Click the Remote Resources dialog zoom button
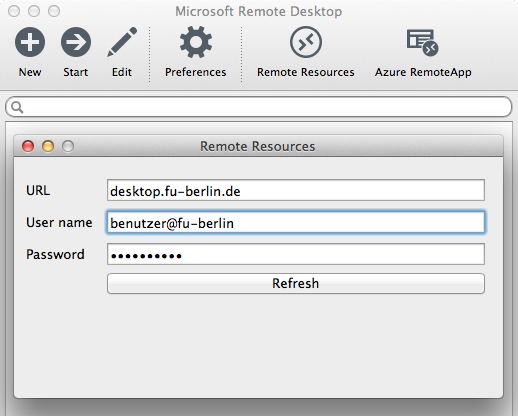The height and width of the screenshot is (416, 518). point(68,146)
